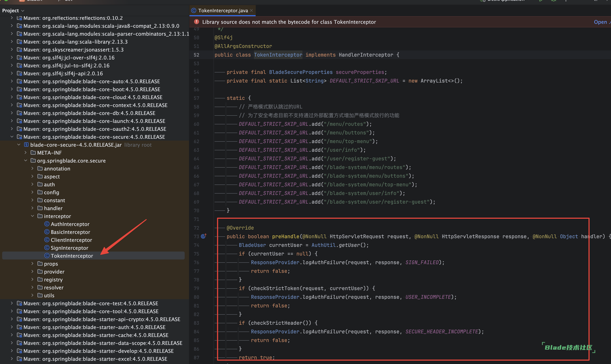Viewport: 611px width, 364px height.
Task: Expand the props folder
Action: [x=32, y=264]
